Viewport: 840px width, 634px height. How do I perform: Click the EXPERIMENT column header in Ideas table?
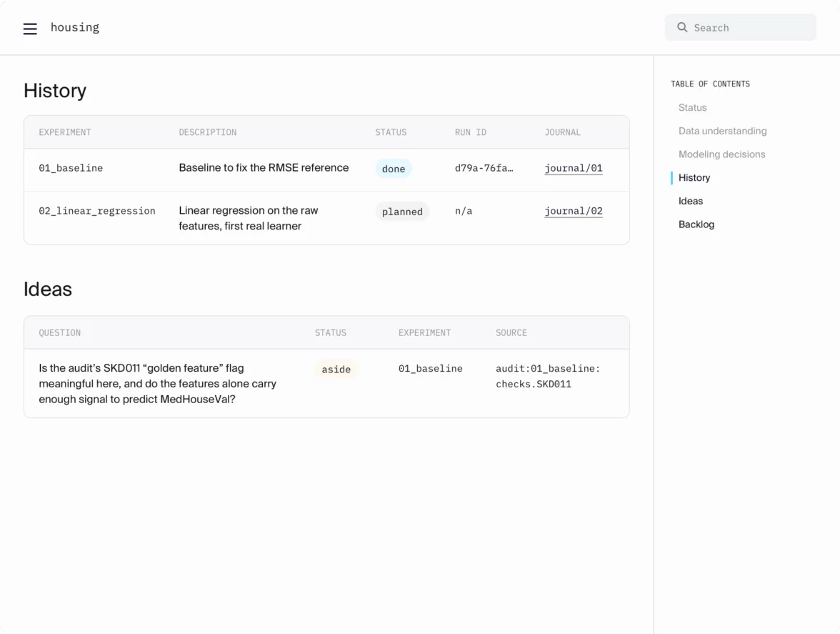[424, 333]
